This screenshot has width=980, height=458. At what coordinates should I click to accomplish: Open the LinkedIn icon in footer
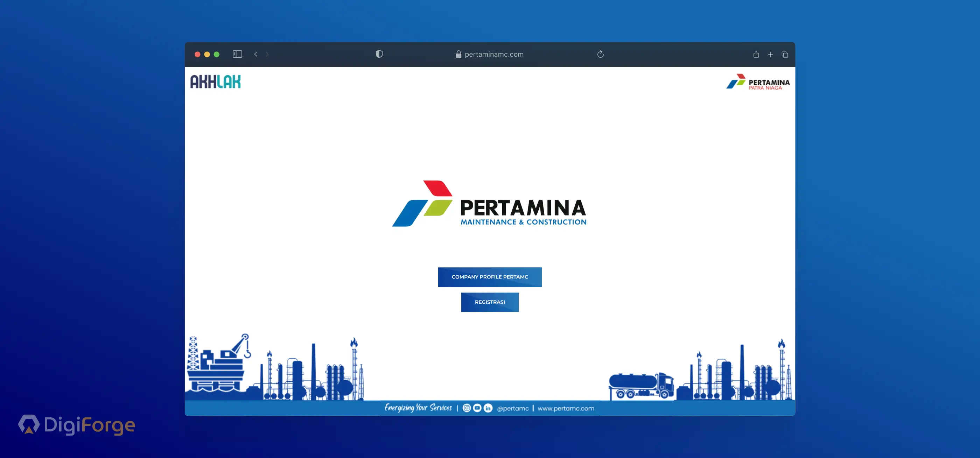(x=488, y=408)
